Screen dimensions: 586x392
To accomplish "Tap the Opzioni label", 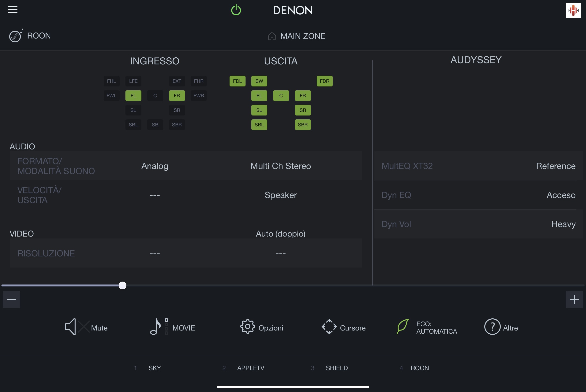I will coord(271,328).
